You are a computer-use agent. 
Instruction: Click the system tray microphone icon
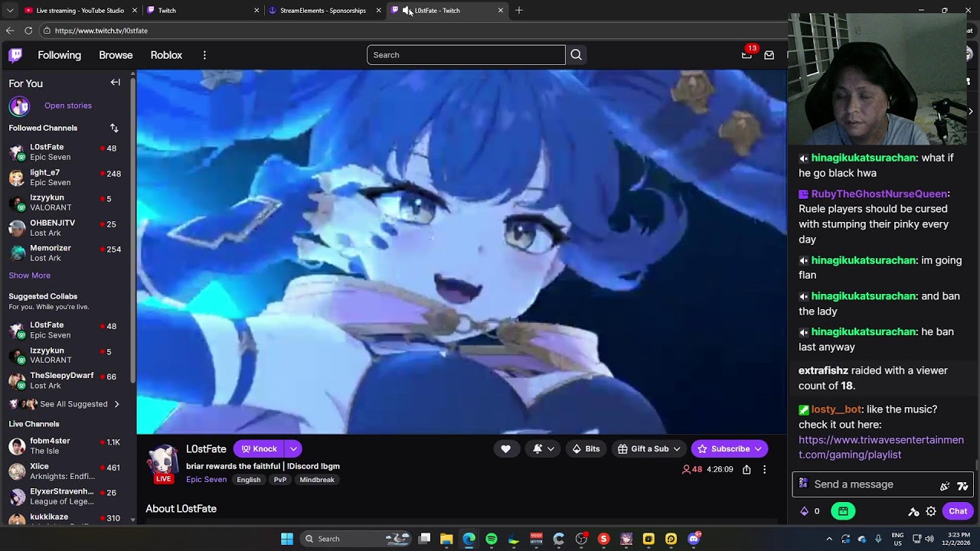coord(878,539)
